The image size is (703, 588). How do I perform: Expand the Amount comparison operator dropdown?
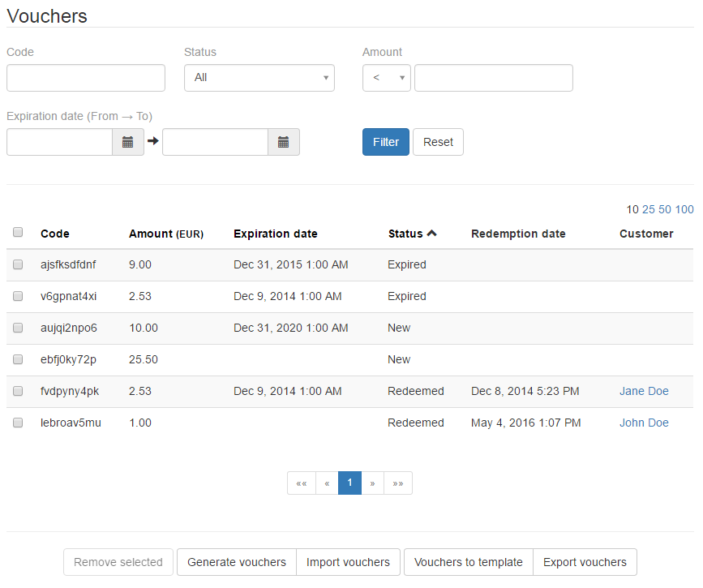(386, 78)
